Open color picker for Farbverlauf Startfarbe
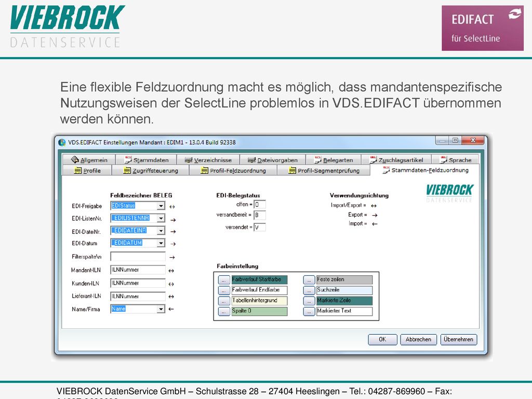The width and height of the screenshot is (532, 399). click(x=224, y=280)
